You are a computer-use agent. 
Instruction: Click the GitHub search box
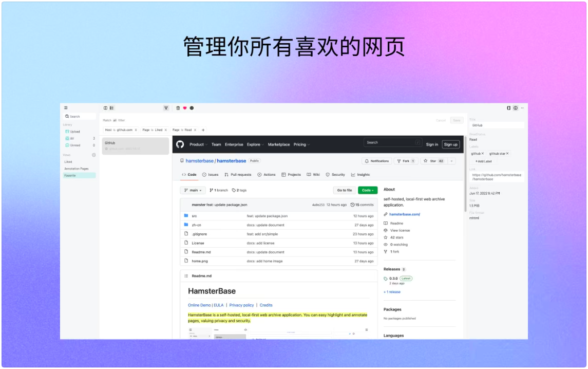[x=392, y=143]
